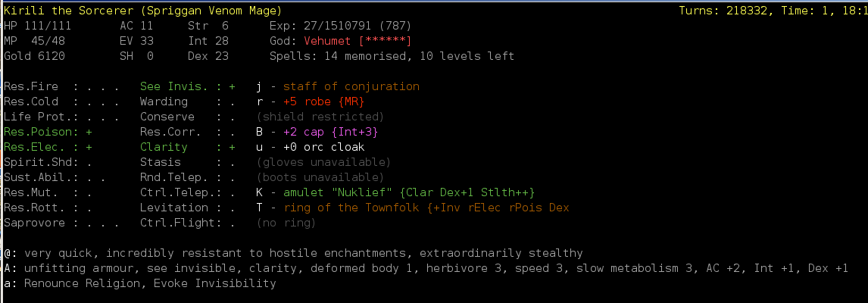Select the +5 robe {MR} entry
The width and height of the screenshot is (868, 303).
click(x=323, y=102)
